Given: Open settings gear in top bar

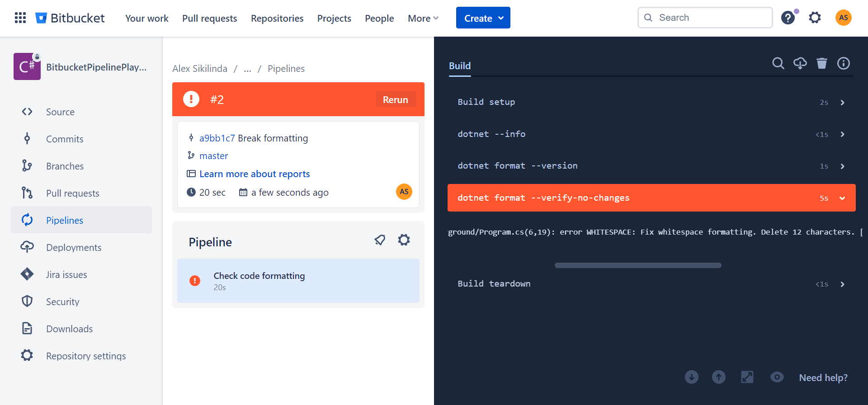Looking at the screenshot, I should click(x=815, y=18).
